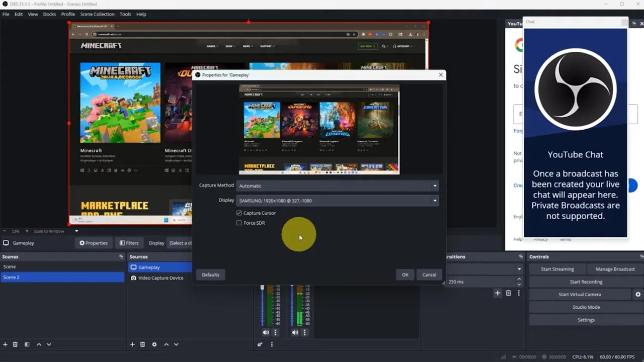Open source properties via the gear icon
The image size is (644, 362).
[154, 344]
